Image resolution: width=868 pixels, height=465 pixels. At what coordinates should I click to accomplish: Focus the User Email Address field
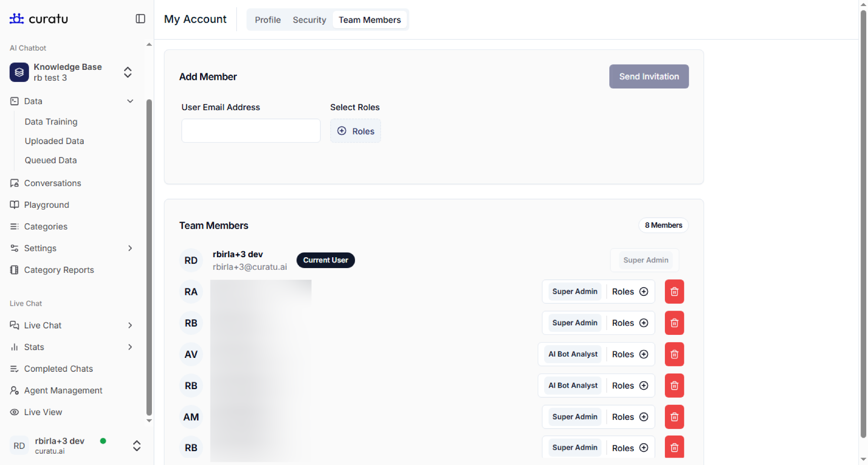click(251, 131)
